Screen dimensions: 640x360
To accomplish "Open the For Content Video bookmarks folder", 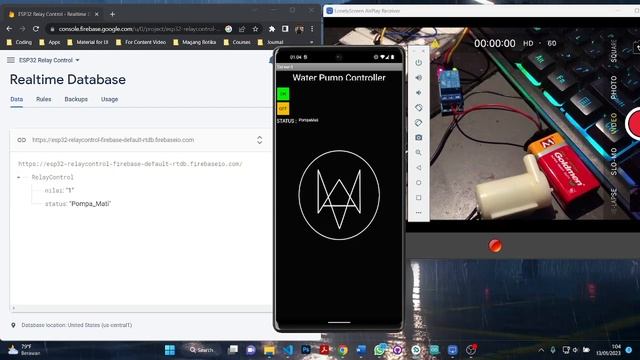I will 141,42.
